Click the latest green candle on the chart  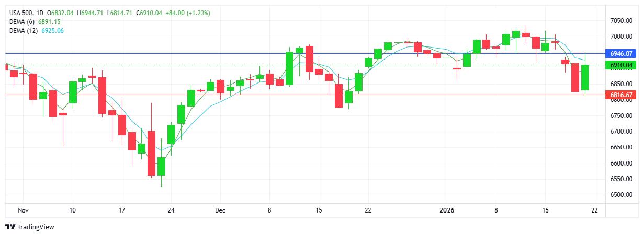tap(585, 77)
